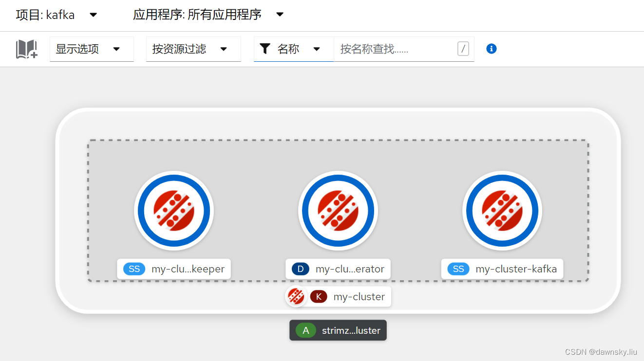Click the slash shortcut hint in the search box
The image size is (644, 361).
point(463,49)
